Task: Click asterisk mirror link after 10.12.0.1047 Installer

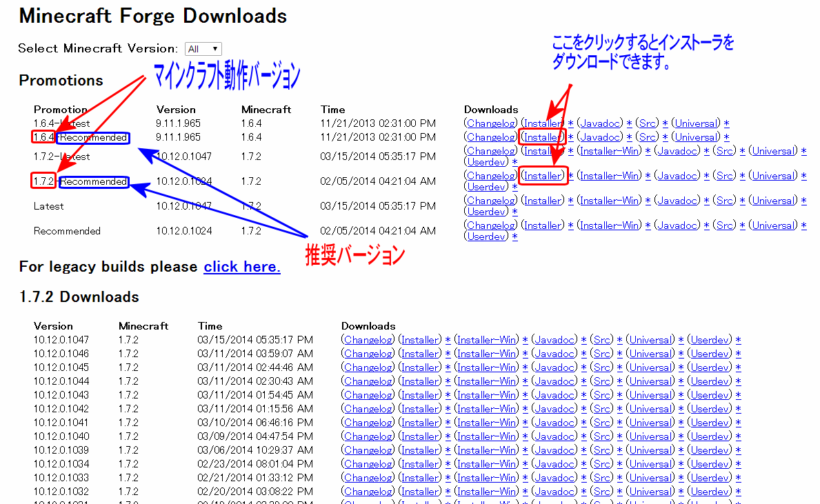Action: [x=448, y=341]
